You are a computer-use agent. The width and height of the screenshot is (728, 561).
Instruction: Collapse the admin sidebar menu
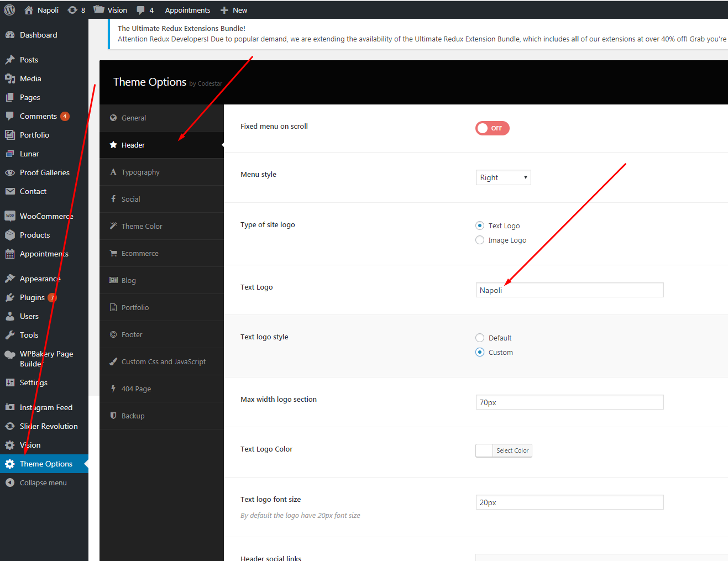tap(43, 483)
